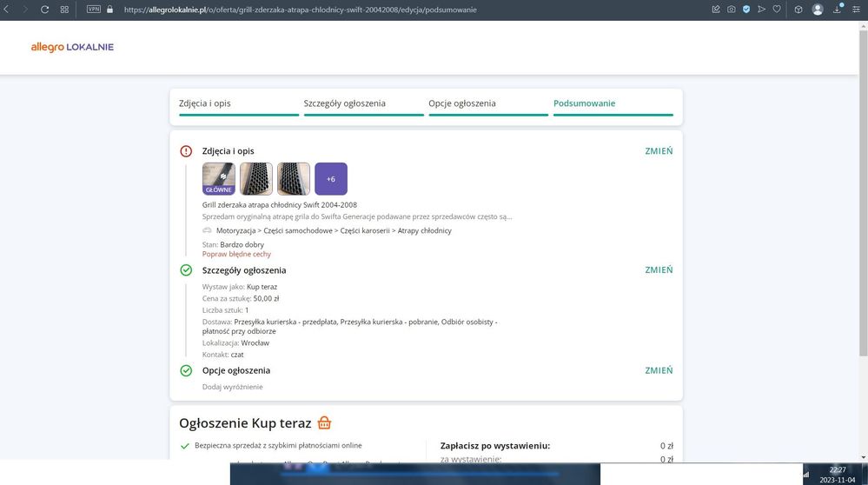The width and height of the screenshot is (868, 485).
Task: Open the blue shield ad blocker
Action: pos(746,10)
